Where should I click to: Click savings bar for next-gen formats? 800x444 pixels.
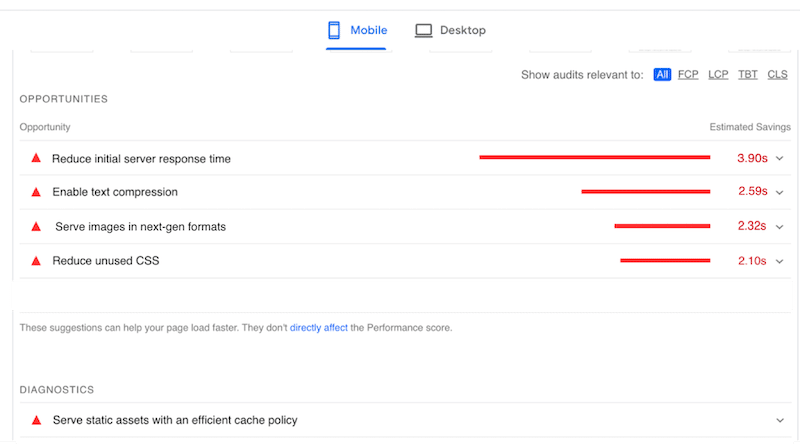click(x=662, y=226)
